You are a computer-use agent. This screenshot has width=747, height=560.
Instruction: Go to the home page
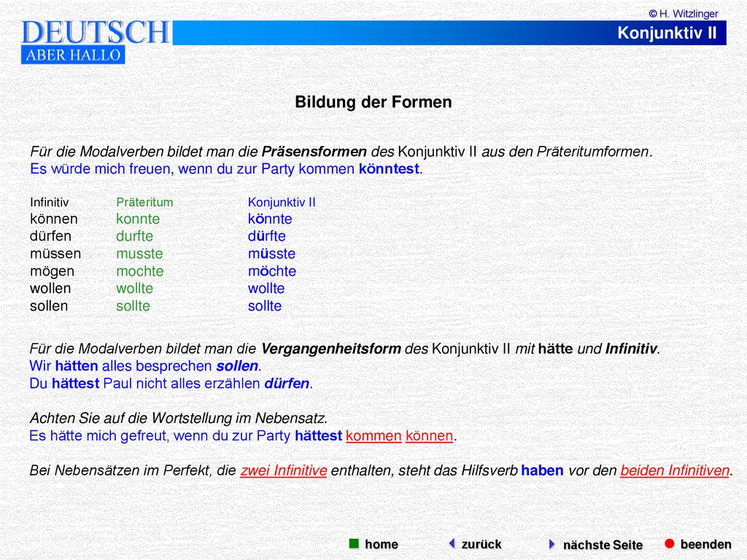(381, 544)
